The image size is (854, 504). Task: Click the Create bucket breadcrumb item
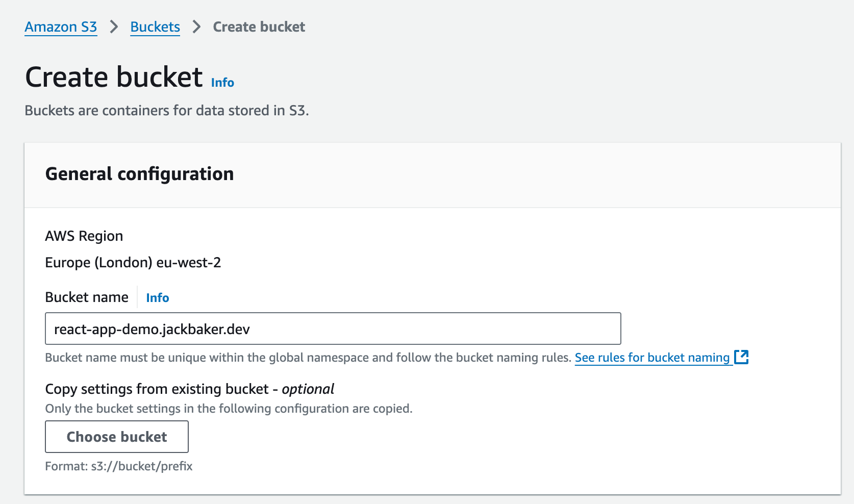(259, 27)
